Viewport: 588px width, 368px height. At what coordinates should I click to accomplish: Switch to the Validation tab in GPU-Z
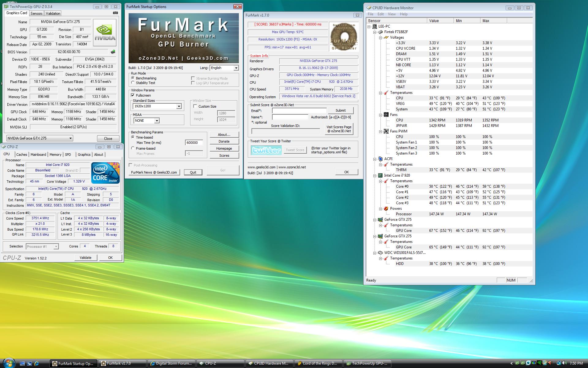tap(53, 13)
